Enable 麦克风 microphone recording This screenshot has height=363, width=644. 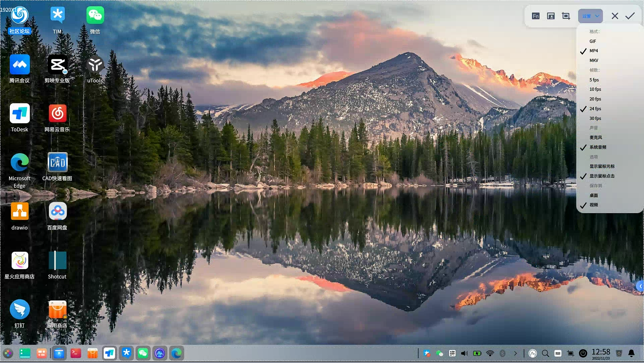click(596, 138)
